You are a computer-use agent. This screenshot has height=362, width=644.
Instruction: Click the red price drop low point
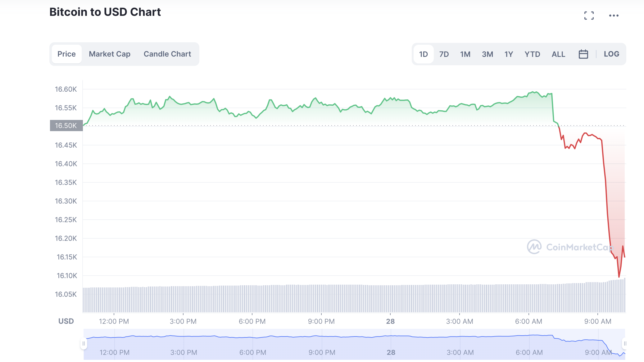click(x=619, y=277)
